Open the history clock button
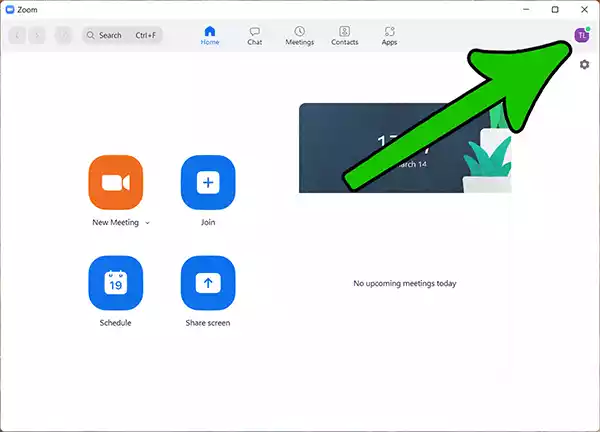 coord(64,35)
